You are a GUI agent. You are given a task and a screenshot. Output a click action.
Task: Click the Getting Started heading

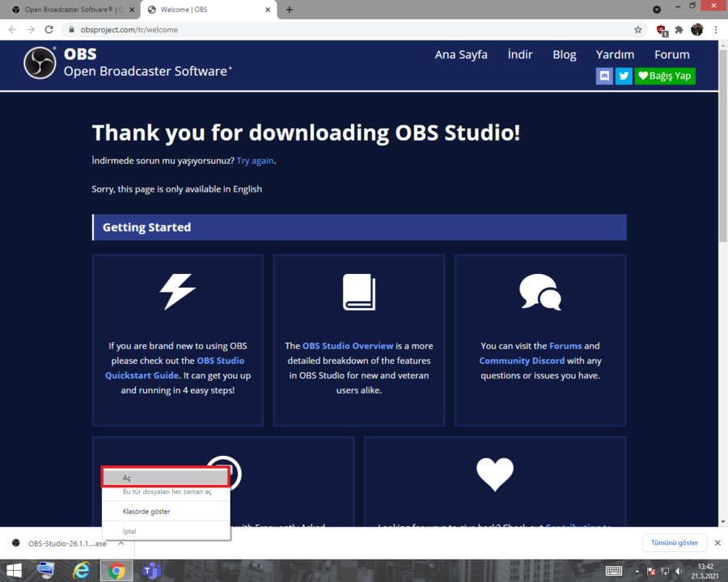point(146,227)
